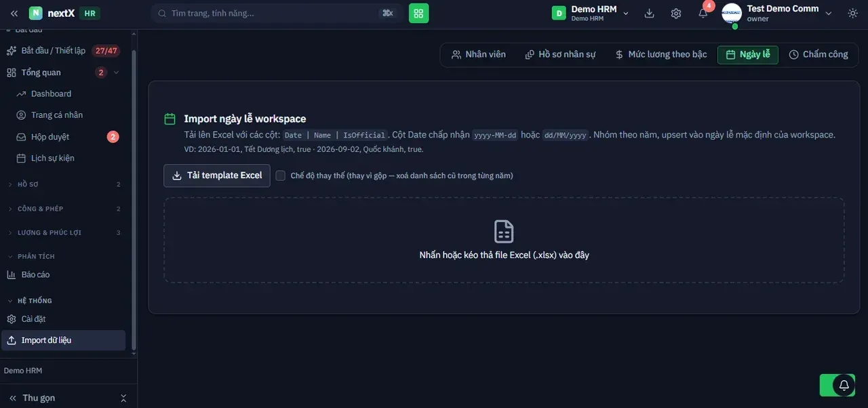
Task: Expand the HỒ SƠ sidebar section
Action: pos(64,184)
